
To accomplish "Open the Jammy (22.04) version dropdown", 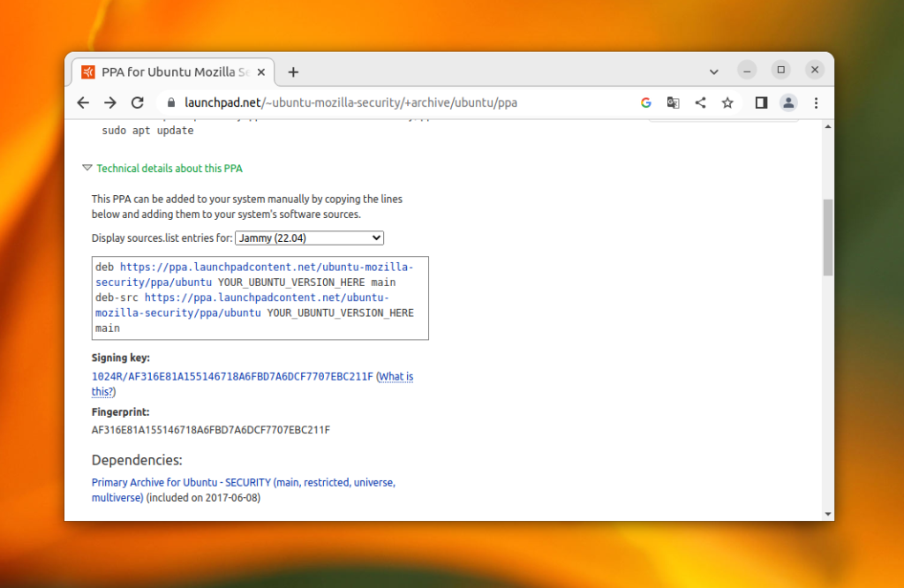I will coord(310,238).
